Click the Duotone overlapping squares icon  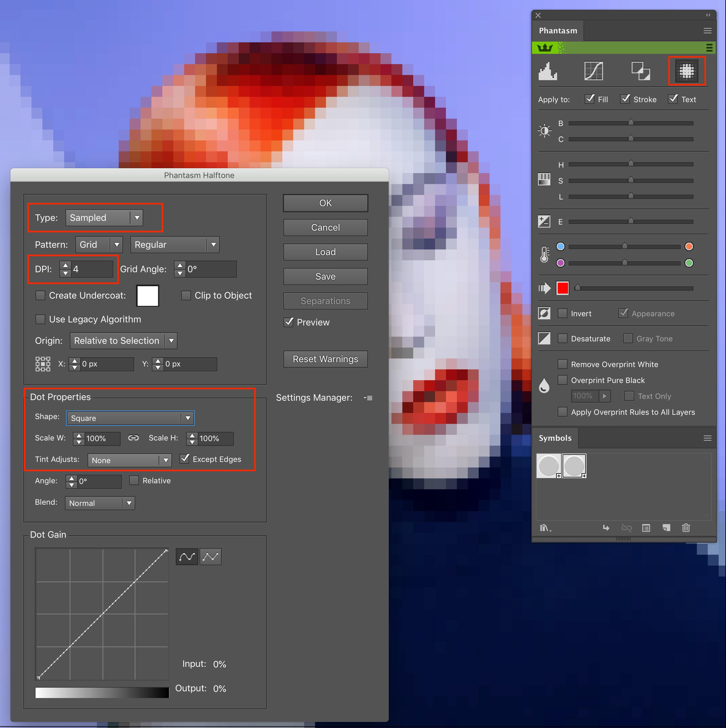[x=641, y=70]
